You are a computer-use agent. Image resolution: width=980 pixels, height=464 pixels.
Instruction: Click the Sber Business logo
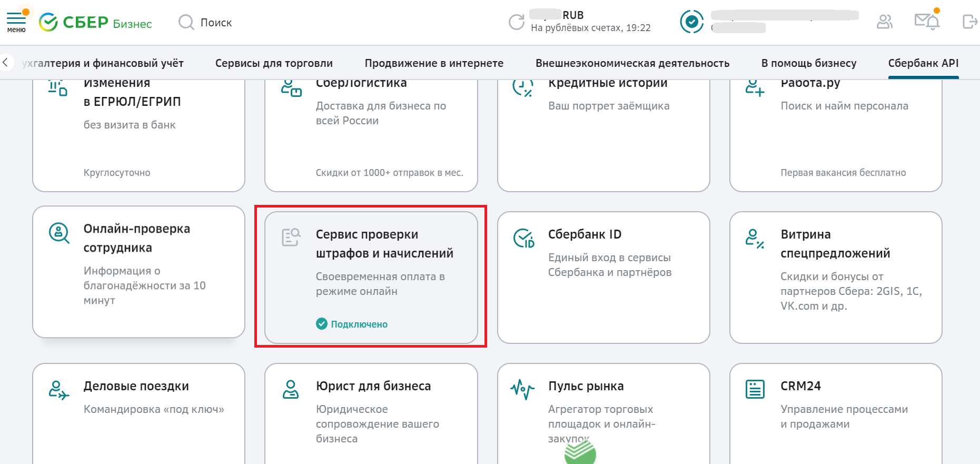click(x=95, y=23)
